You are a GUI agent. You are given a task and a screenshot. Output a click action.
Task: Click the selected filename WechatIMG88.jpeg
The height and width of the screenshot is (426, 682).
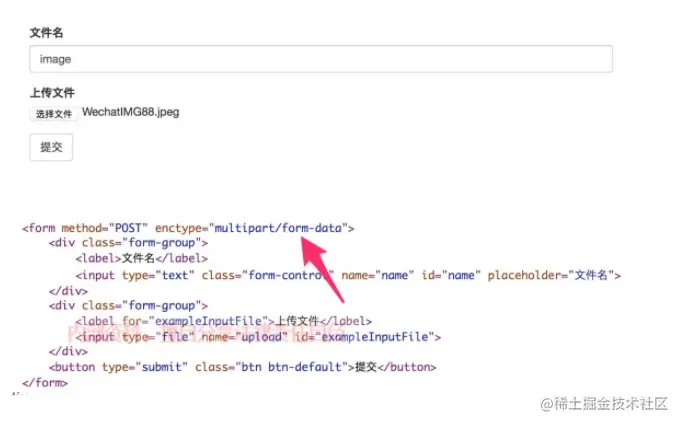130,112
